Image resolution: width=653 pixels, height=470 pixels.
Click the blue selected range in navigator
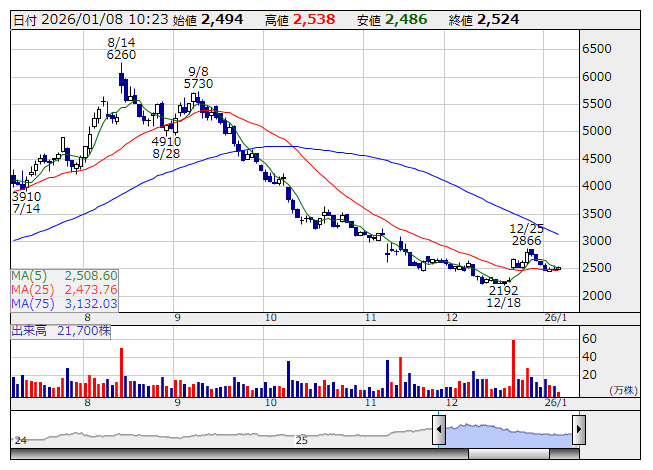(x=508, y=431)
